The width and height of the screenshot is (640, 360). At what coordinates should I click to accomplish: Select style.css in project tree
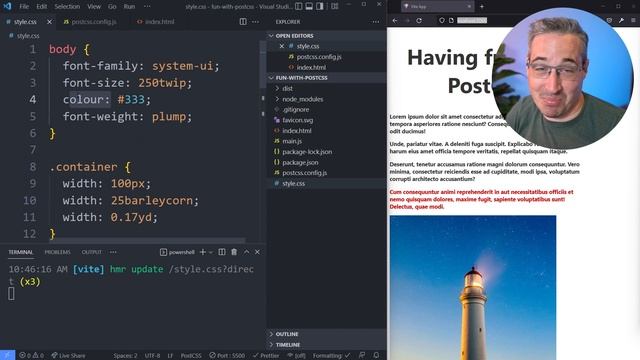[x=293, y=183]
